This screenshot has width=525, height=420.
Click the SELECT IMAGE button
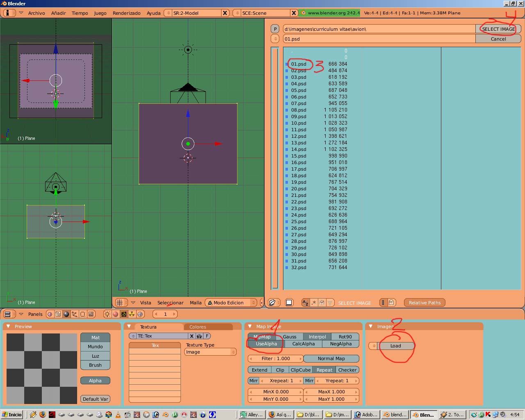click(x=498, y=29)
